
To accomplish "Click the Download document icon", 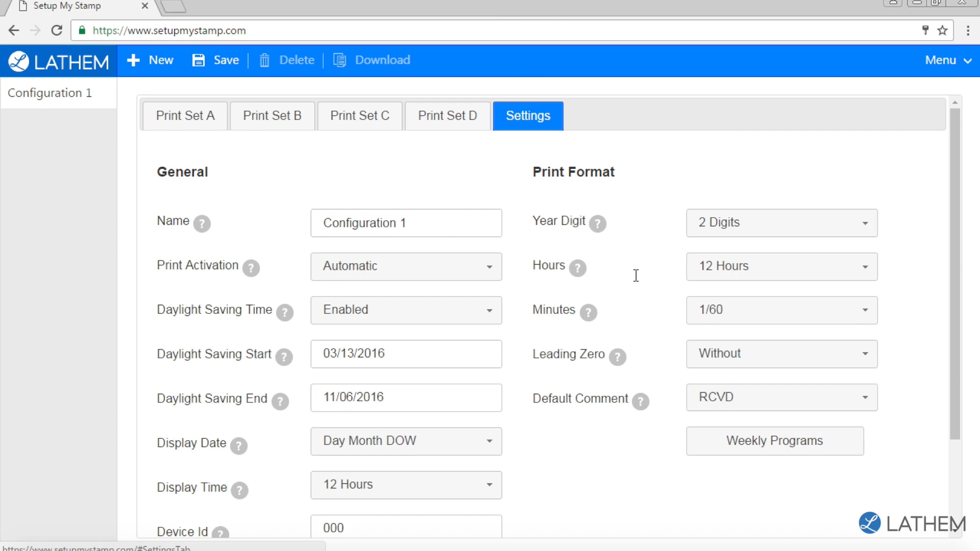I will 339,60.
